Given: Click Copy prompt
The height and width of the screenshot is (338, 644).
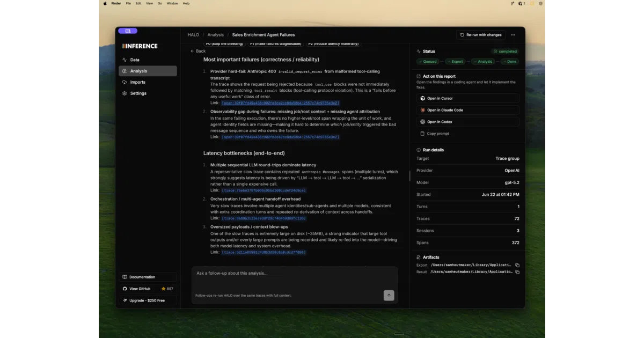Looking at the screenshot, I should (435, 134).
